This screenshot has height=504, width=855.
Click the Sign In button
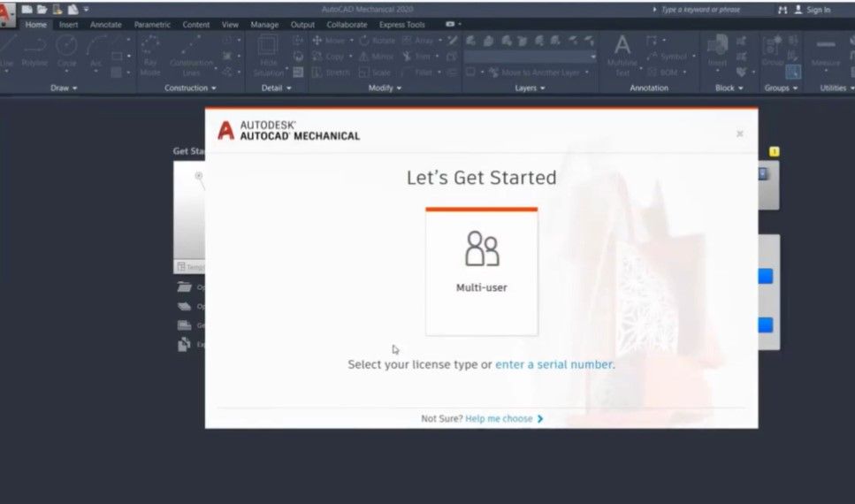click(x=812, y=9)
